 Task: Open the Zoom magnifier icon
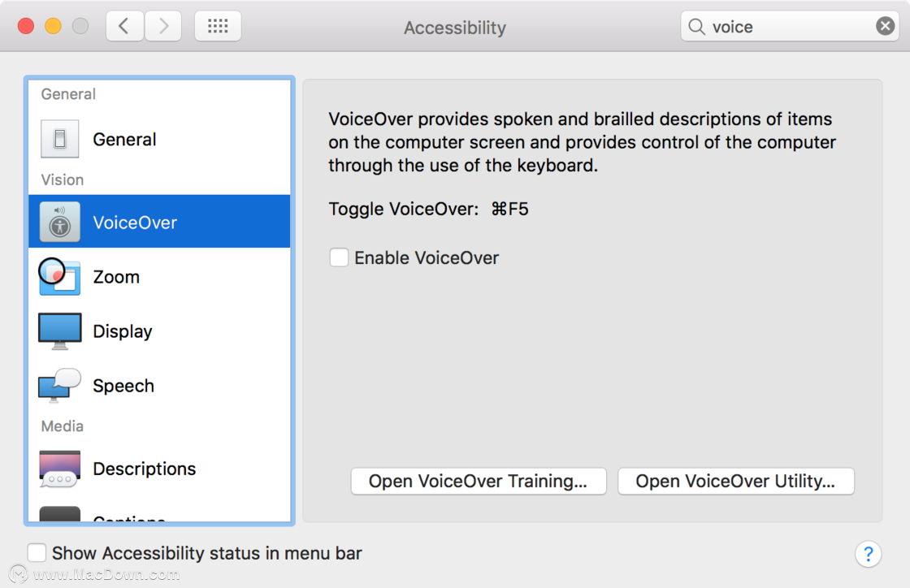59,277
